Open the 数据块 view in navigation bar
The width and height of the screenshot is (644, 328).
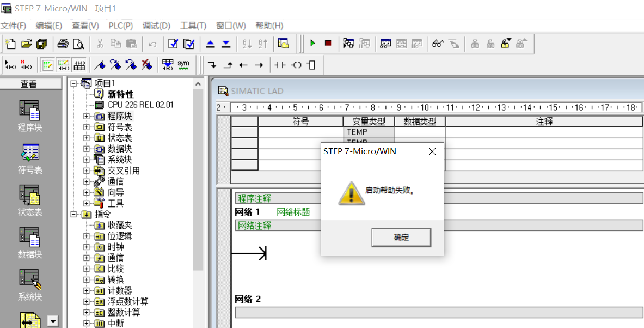pos(29,244)
